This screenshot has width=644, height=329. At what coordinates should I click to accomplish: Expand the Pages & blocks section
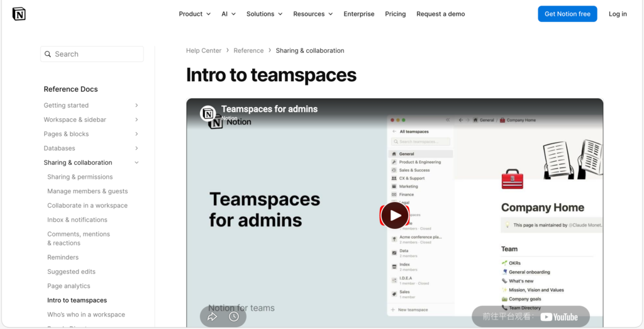pyautogui.click(x=136, y=134)
